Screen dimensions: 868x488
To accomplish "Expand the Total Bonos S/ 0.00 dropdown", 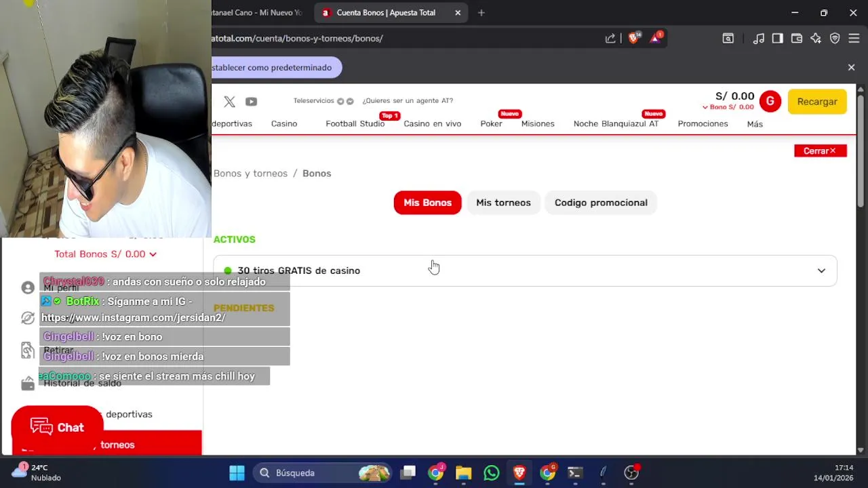I will (x=106, y=254).
